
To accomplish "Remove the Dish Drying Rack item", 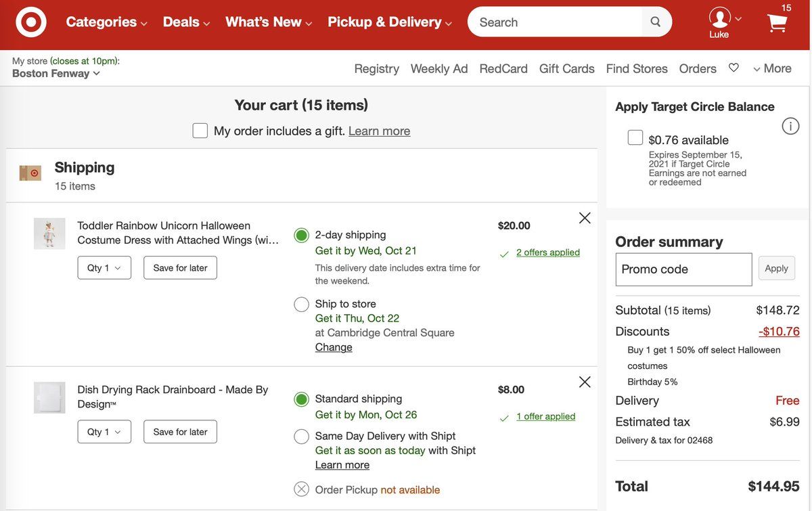I will (585, 382).
